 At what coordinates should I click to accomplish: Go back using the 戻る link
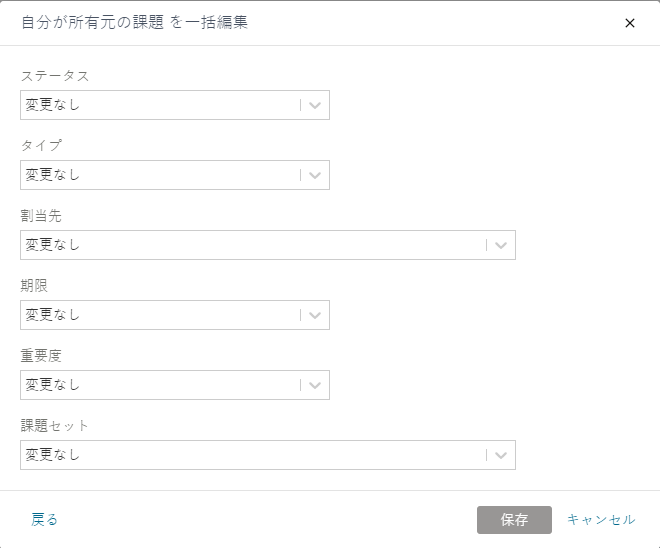[44, 520]
